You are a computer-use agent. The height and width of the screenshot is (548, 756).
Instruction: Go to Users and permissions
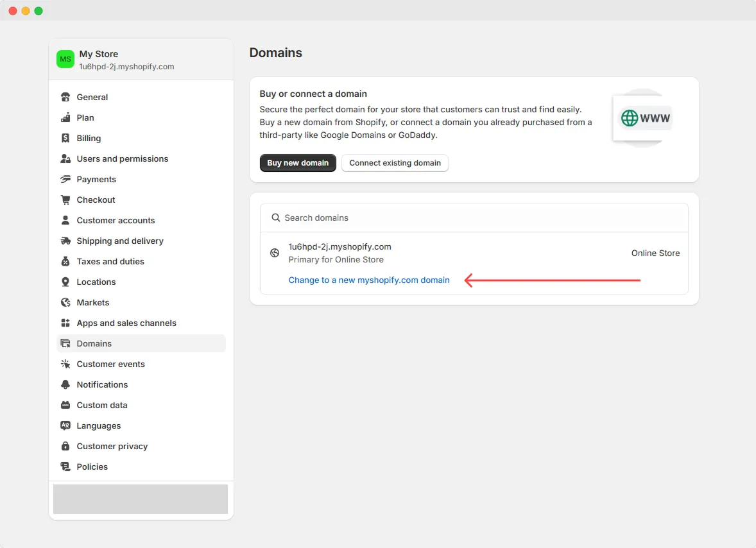[122, 159]
